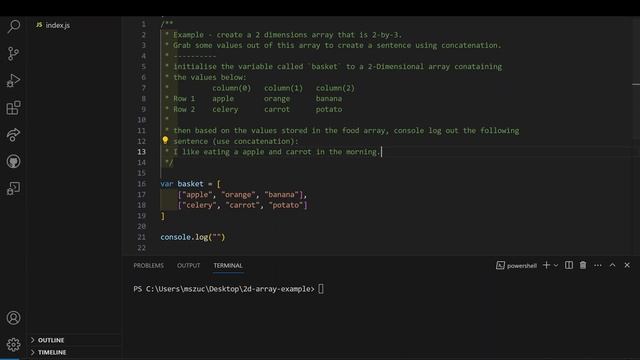
Task: Kill the terminal with trash icon
Action: pyautogui.click(x=583, y=265)
